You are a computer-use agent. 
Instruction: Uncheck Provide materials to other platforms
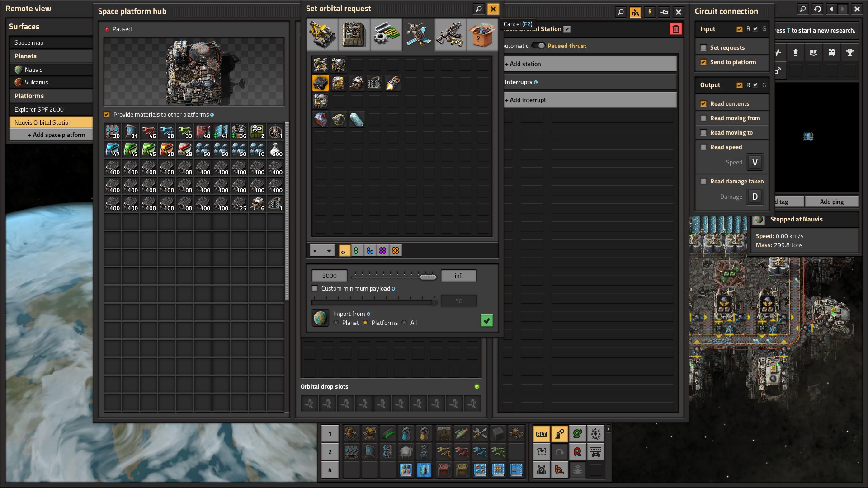pos(107,115)
